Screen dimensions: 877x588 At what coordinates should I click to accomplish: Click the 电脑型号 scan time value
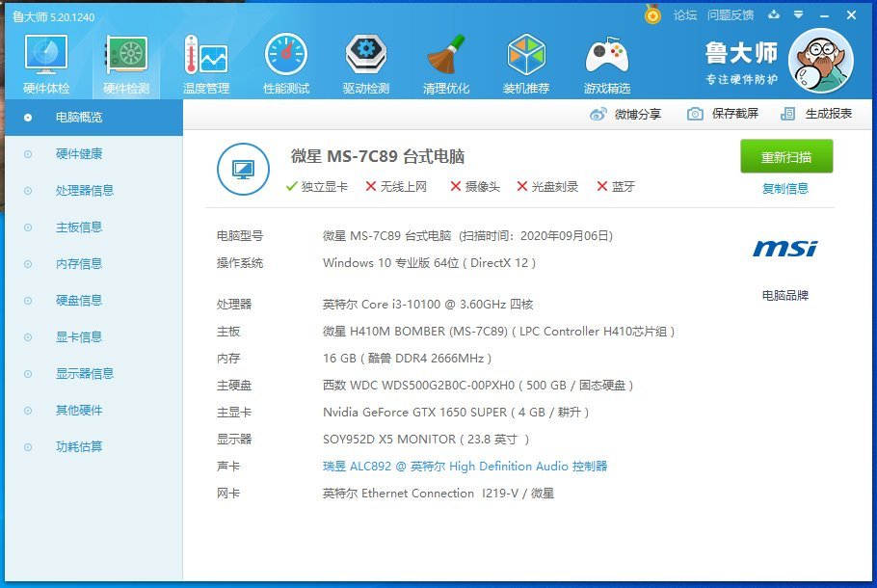467,236
